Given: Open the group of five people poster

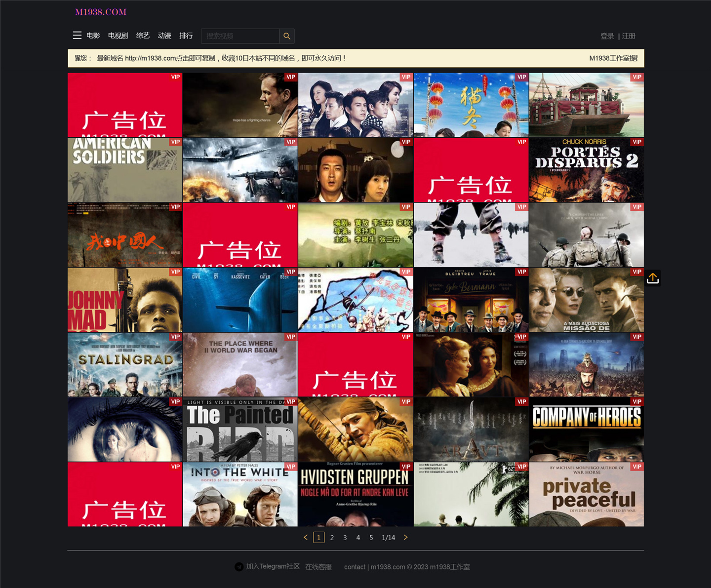Looking at the screenshot, I should (355, 105).
